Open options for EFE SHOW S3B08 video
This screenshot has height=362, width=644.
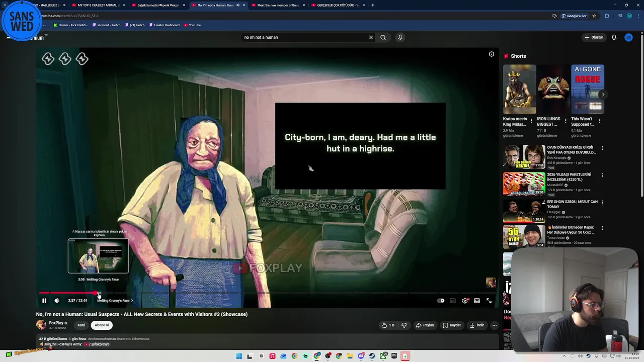click(602, 203)
